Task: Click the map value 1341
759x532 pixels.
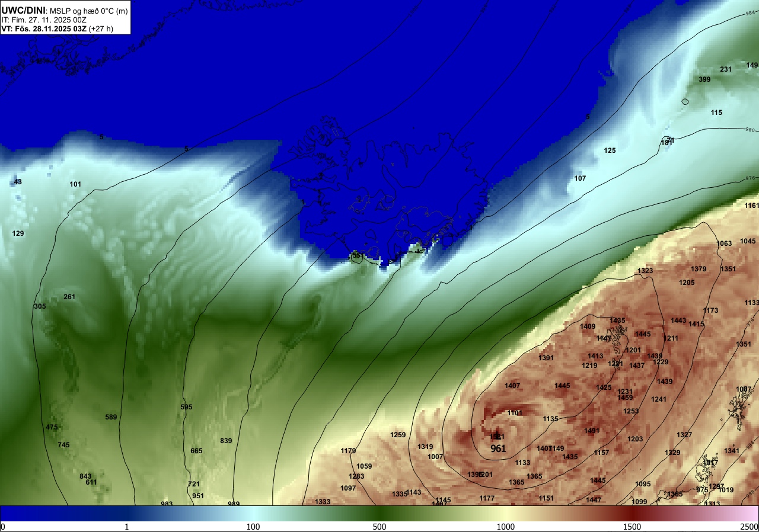Action: [732, 451]
